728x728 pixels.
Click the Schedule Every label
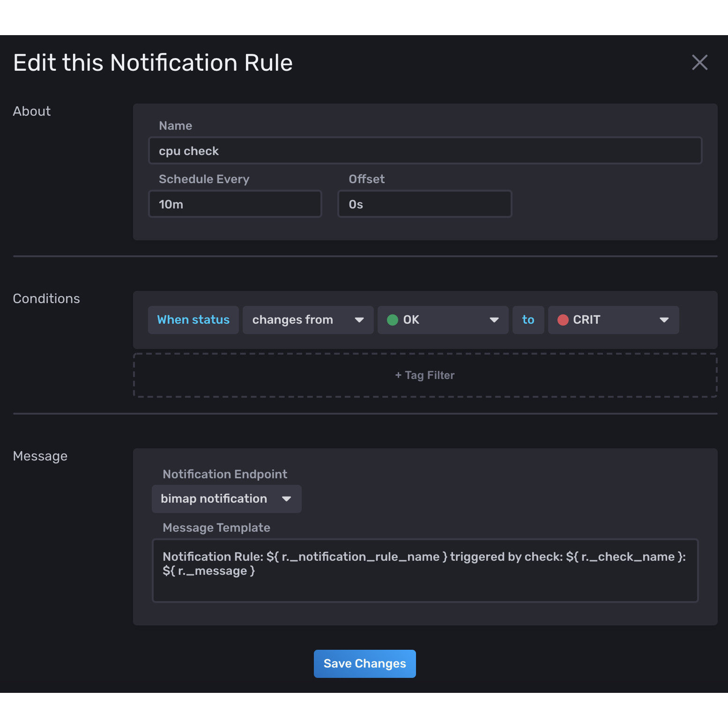pyautogui.click(x=204, y=179)
